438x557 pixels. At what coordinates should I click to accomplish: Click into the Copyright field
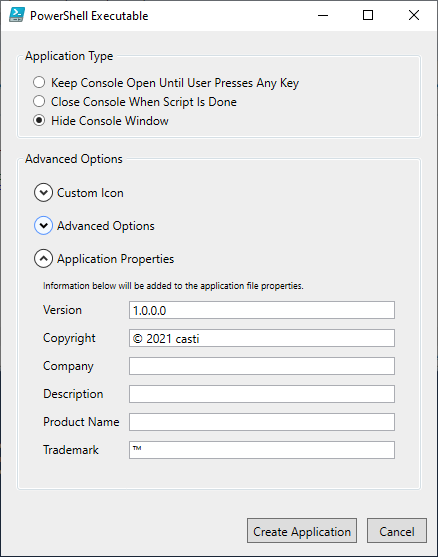click(262, 338)
